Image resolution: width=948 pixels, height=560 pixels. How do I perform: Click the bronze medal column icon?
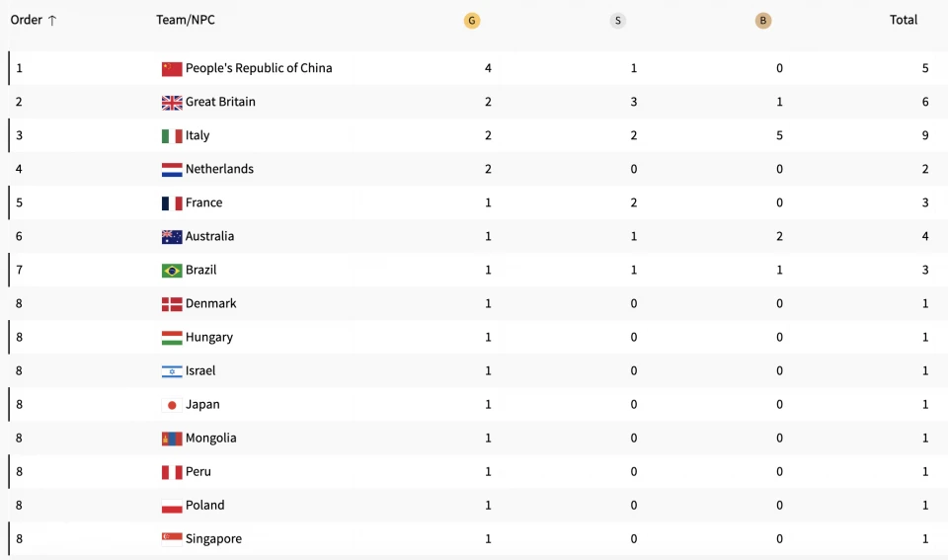762,21
